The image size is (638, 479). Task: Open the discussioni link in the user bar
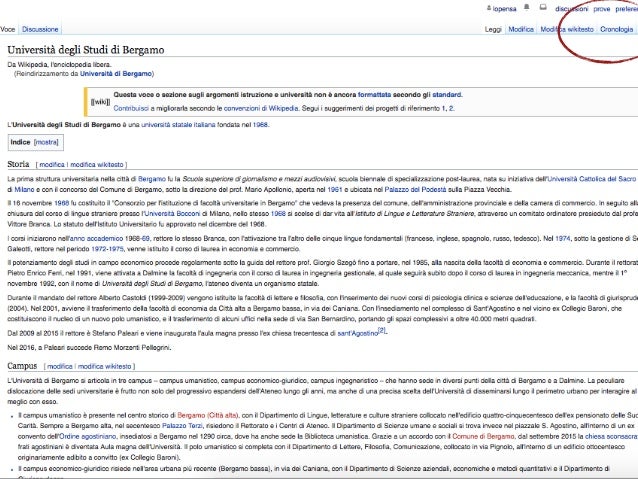point(571,9)
